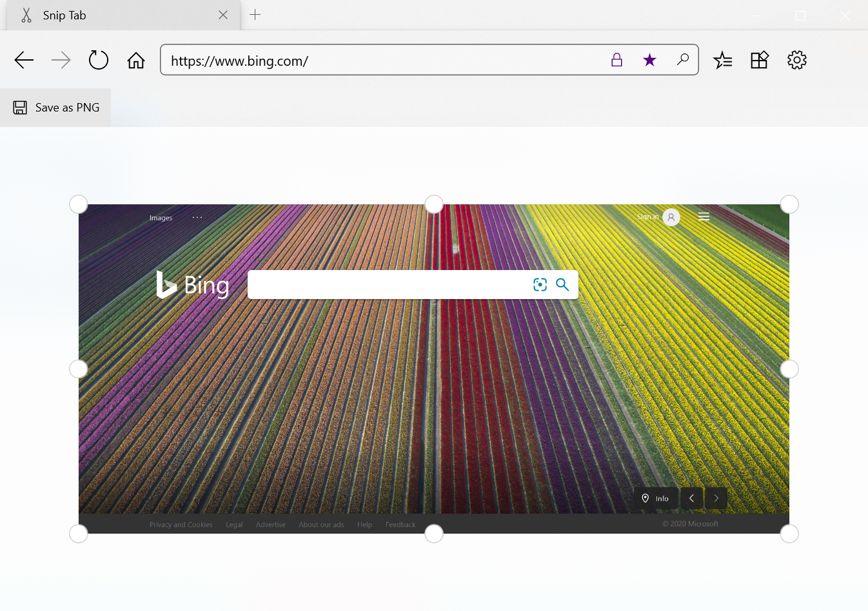
Task: Open the settings gear
Action: [x=797, y=60]
